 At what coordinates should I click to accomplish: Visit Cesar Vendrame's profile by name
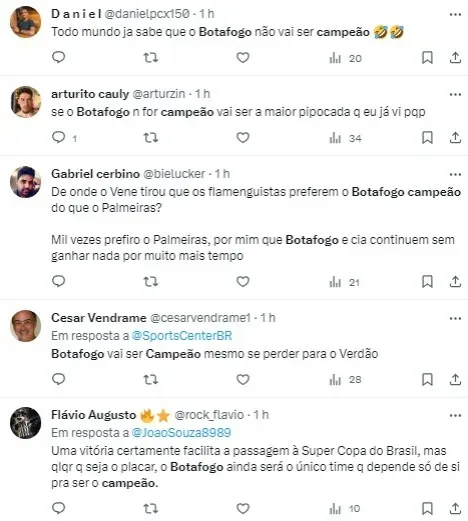click(x=99, y=318)
